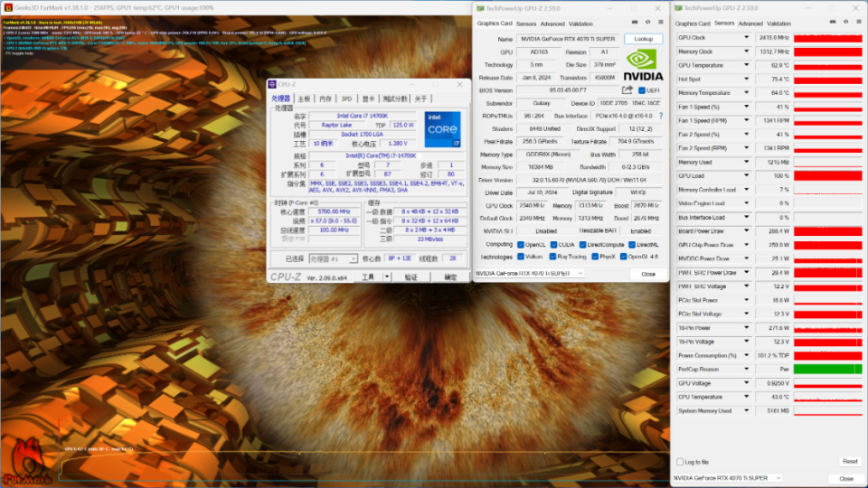
Task: Switch to Advanced tab in left GPU-Z window
Action: coord(552,23)
